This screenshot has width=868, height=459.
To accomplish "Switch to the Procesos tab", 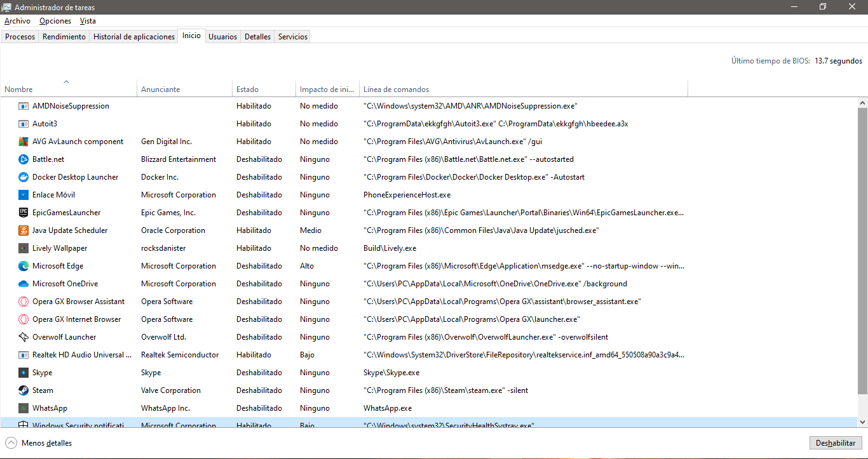I will click(20, 37).
